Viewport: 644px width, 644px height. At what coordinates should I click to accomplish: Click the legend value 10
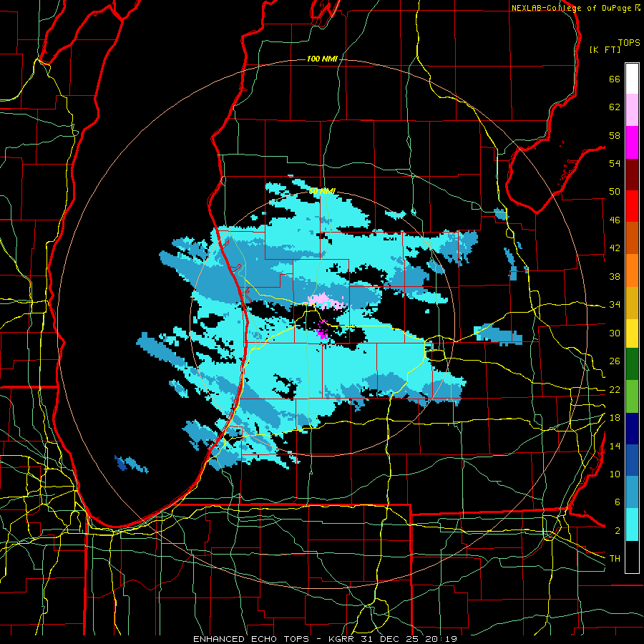click(615, 474)
